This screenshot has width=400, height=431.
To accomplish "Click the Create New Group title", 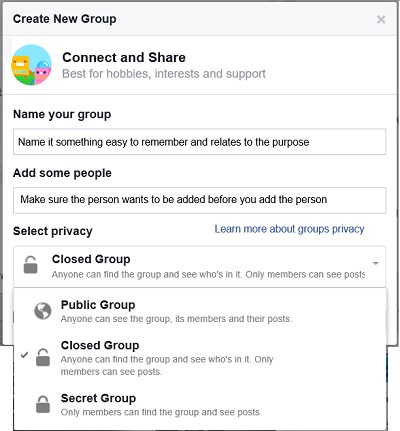I will (65, 19).
